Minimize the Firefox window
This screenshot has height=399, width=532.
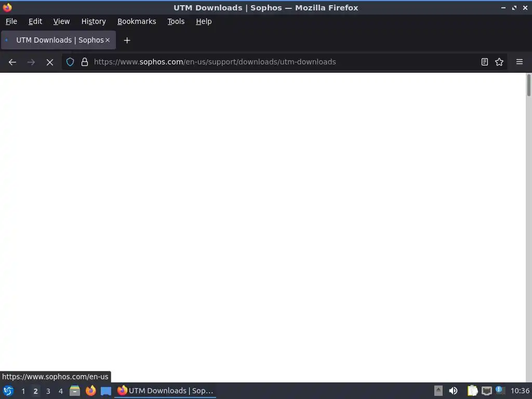503,8
